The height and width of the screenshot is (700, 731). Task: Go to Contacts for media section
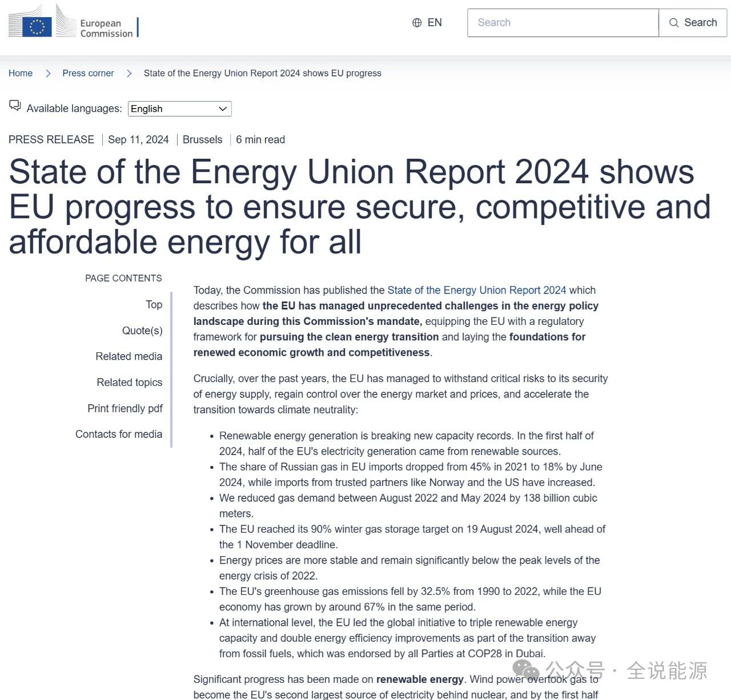[x=119, y=434]
